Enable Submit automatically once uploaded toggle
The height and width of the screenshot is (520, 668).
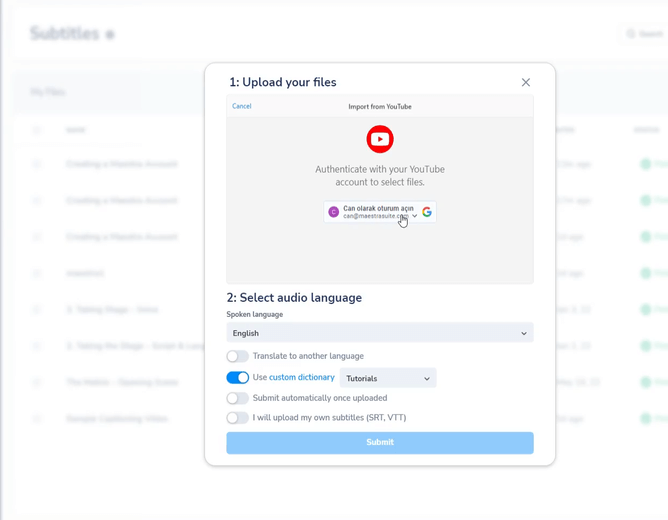(237, 398)
